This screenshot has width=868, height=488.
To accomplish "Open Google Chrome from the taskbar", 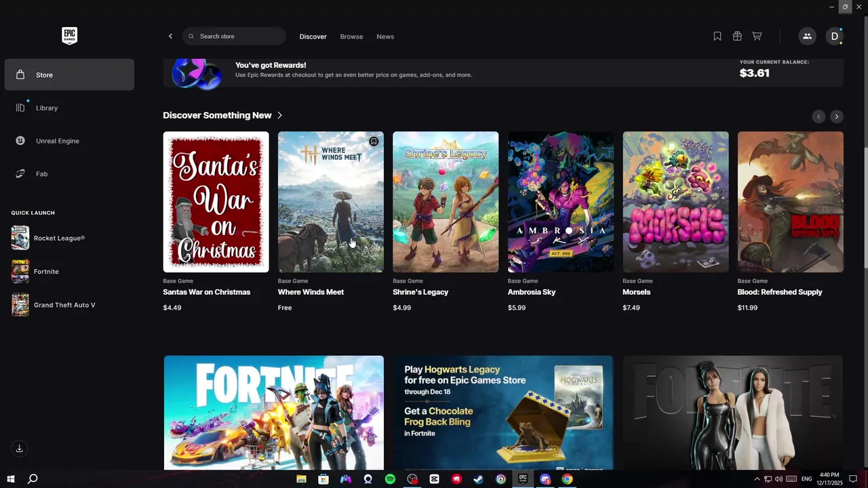I will (x=567, y=479).
